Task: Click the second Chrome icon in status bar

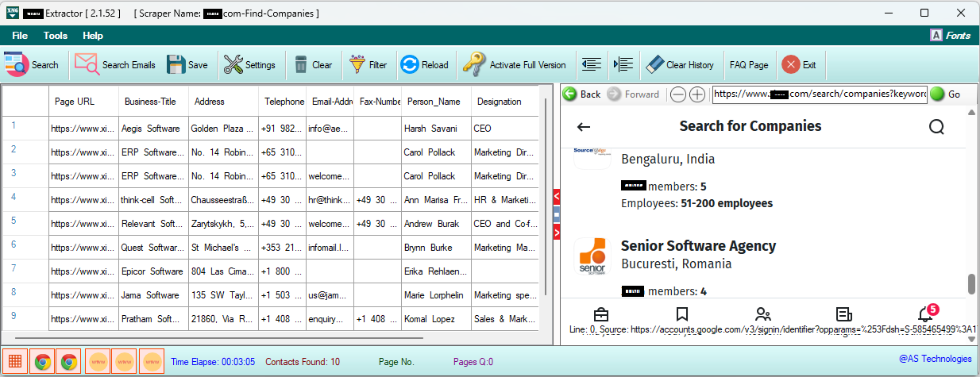Action: pyautogui.click(x=69, y=362)
